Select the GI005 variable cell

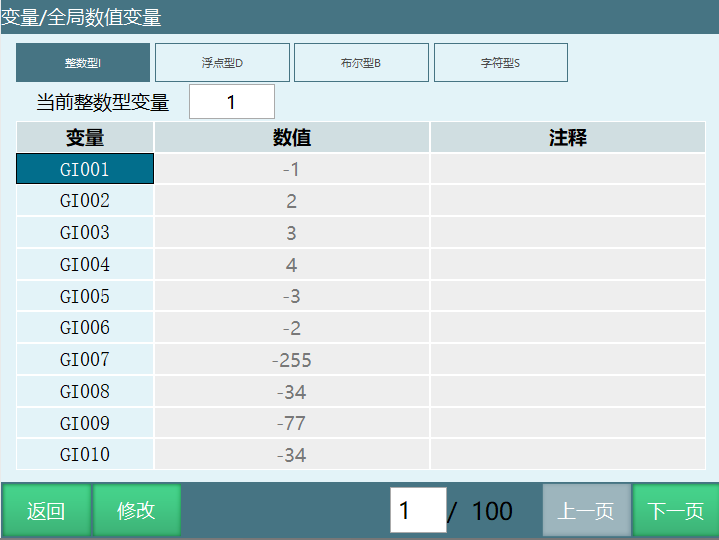[85, 296]
